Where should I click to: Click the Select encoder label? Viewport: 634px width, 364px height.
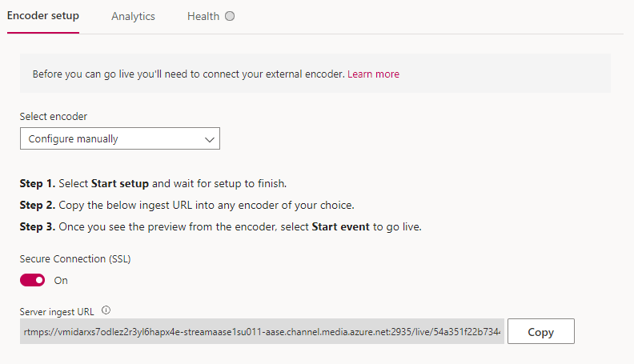coord(54,116)
